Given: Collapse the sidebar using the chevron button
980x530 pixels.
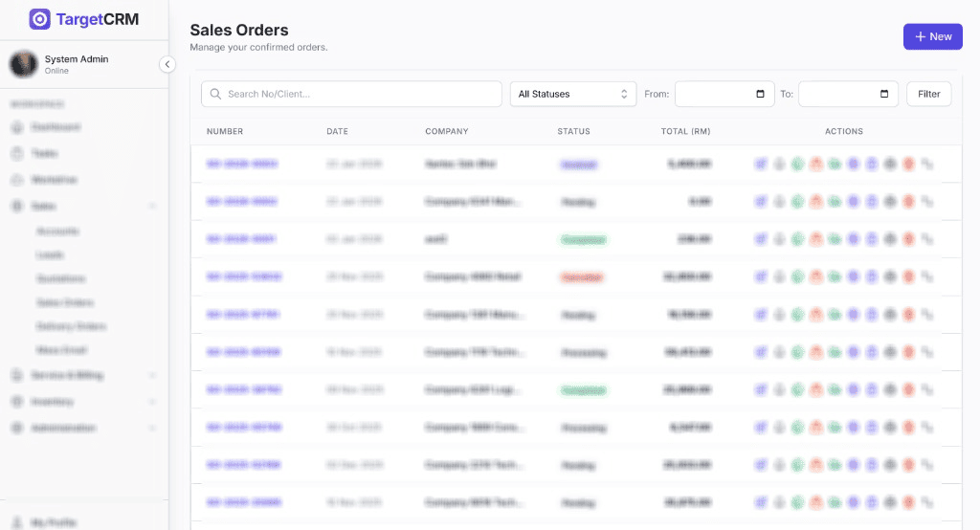Looking at the screenshot, I should coord(167,64).
